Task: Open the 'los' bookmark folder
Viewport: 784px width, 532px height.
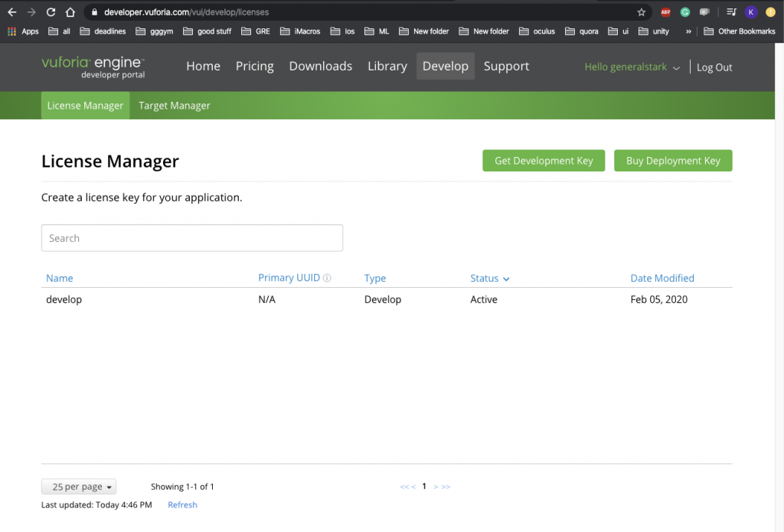Action: [x=343, y=31]
